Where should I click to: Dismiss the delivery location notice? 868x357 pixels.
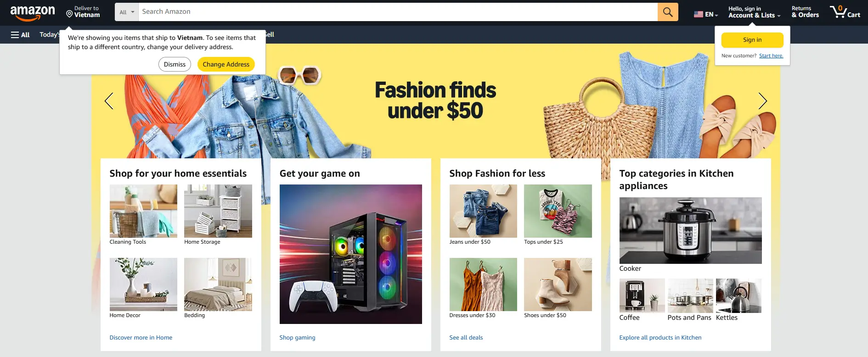[x=175, y=64]
